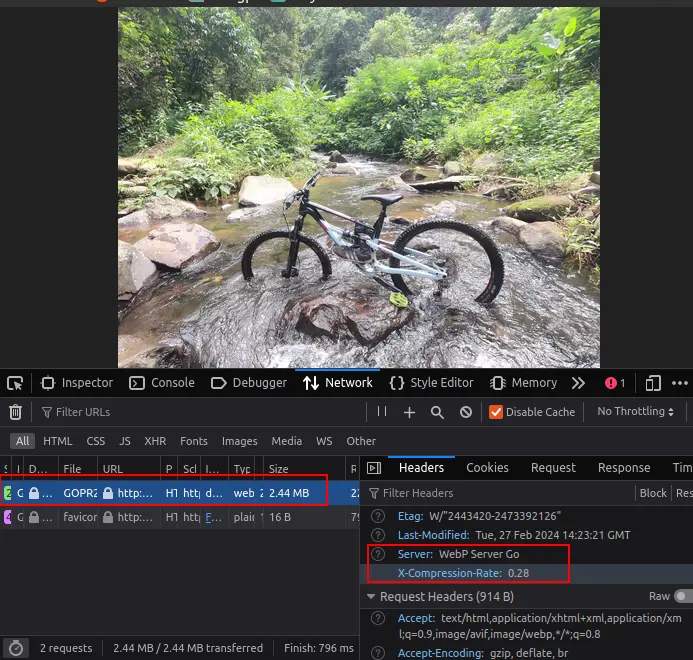693x660 pixels.
Task: Open network search with magnifier icon
Action: tap(437, 412)
